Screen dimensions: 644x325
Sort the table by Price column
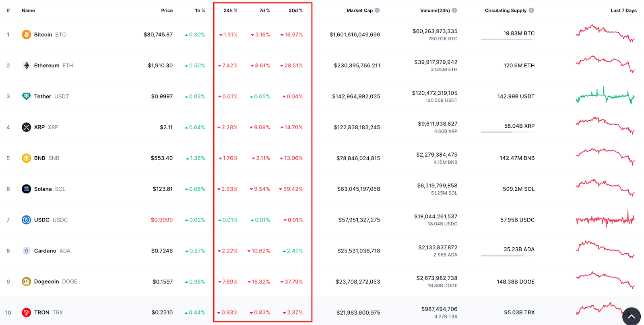[167, 10]
